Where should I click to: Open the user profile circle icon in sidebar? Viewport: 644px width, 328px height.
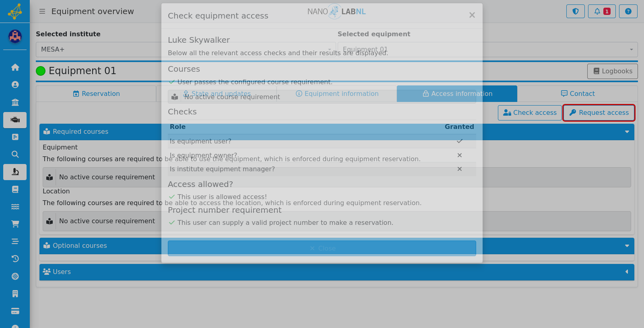(x=15, y=85)
